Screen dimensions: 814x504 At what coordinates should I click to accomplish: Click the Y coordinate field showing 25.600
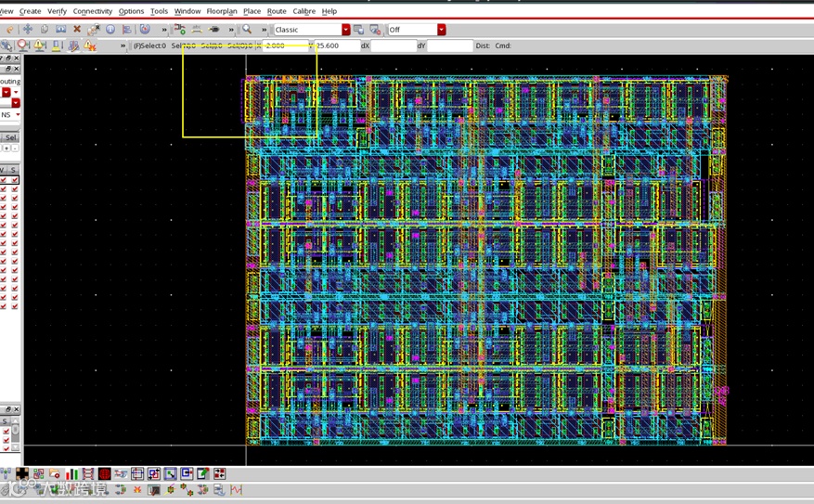pyautogui.click(x=336, y=45)
